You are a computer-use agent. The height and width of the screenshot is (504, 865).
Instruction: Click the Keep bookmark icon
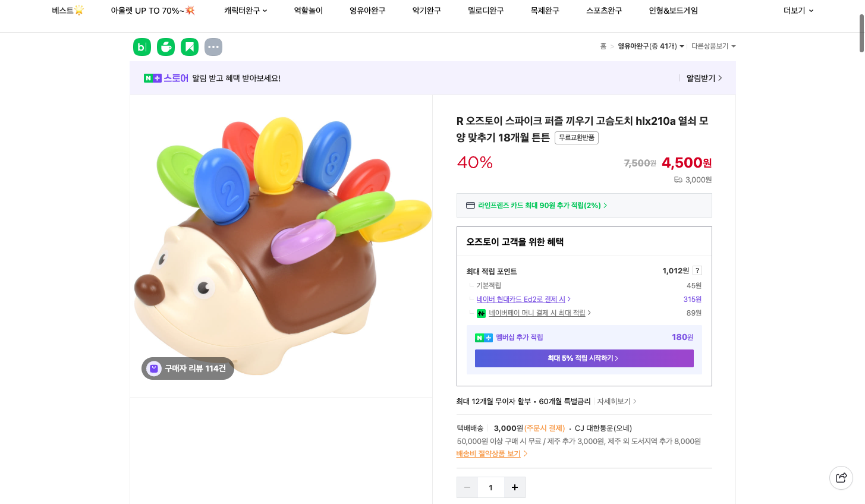pyautogui.click(x=189, y=46)
